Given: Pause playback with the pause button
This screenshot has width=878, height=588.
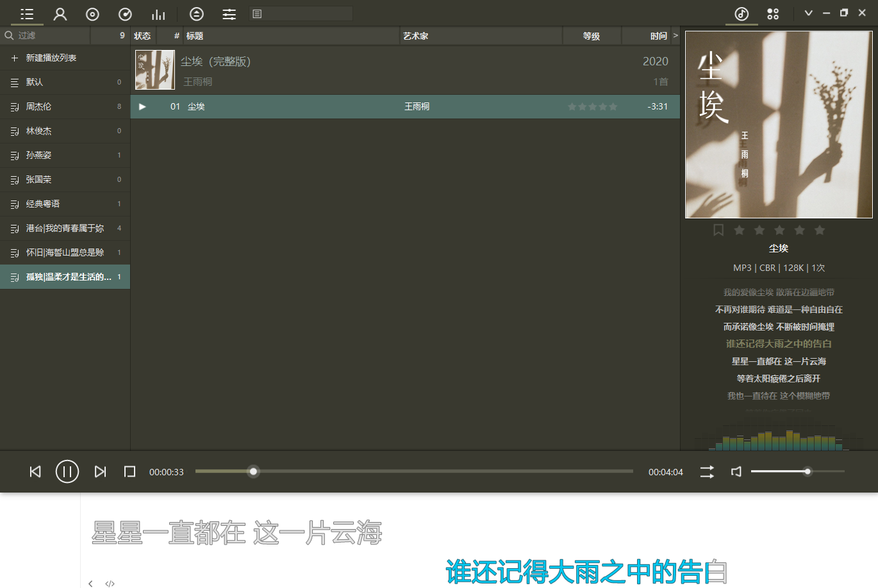Looking at the screenshot, I should click(x=67, y=472).
